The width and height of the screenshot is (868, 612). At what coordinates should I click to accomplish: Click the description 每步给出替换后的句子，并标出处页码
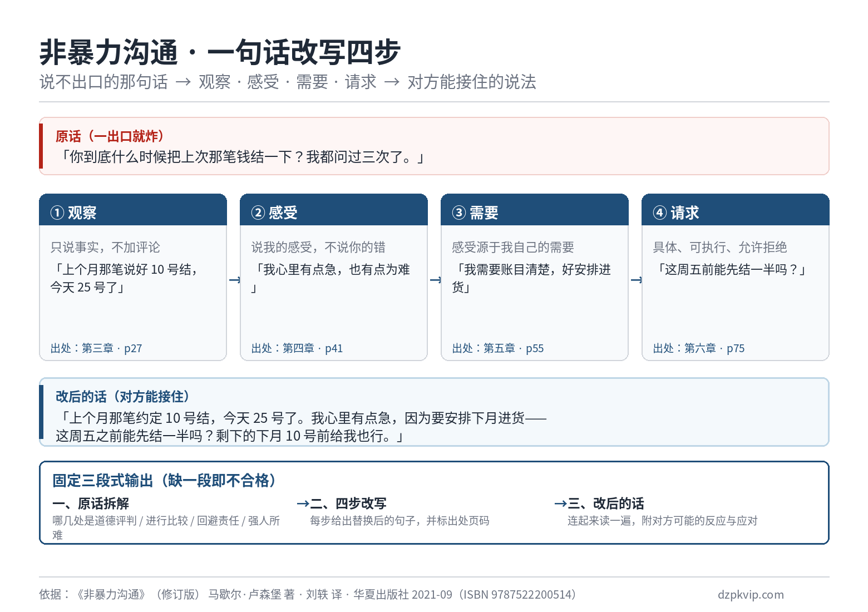(400, 521)
